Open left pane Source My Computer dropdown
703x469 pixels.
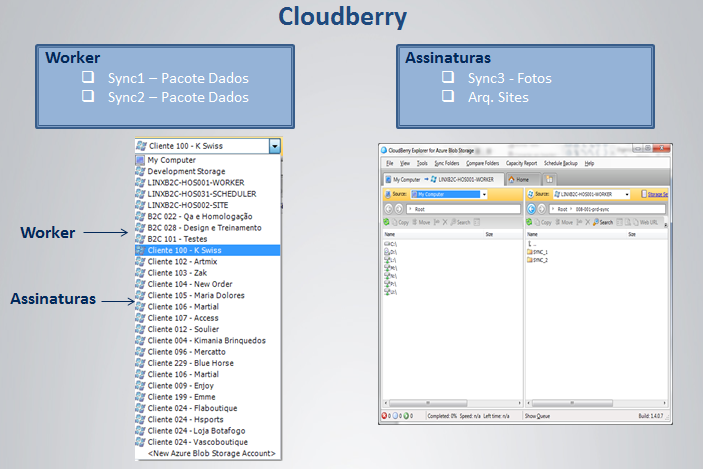click(x=484, y=194)
